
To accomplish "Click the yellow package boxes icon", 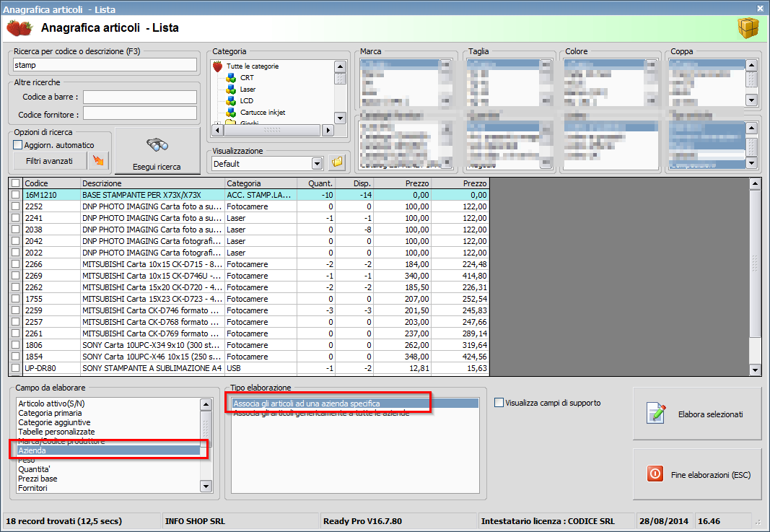I will 748,28.
